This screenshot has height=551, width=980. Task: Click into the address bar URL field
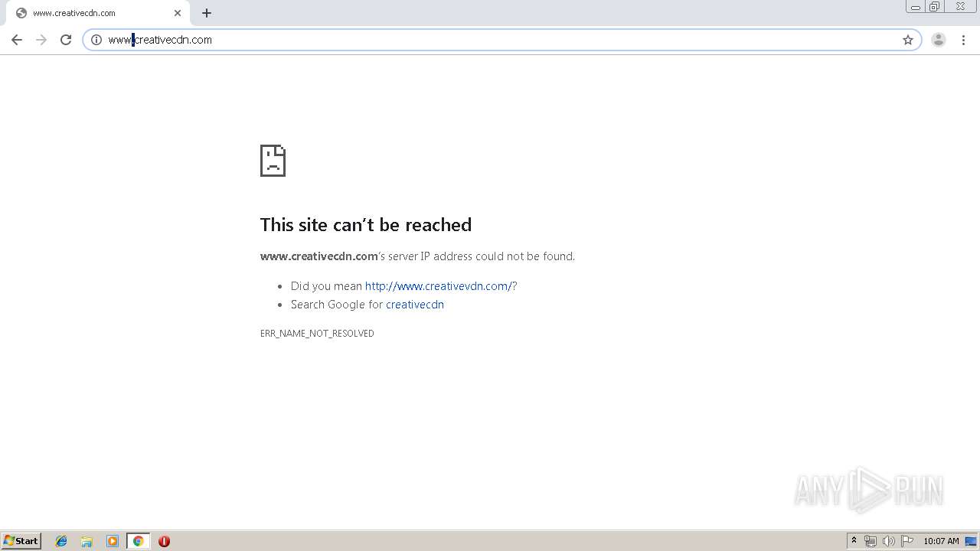[x=501, y=40]
